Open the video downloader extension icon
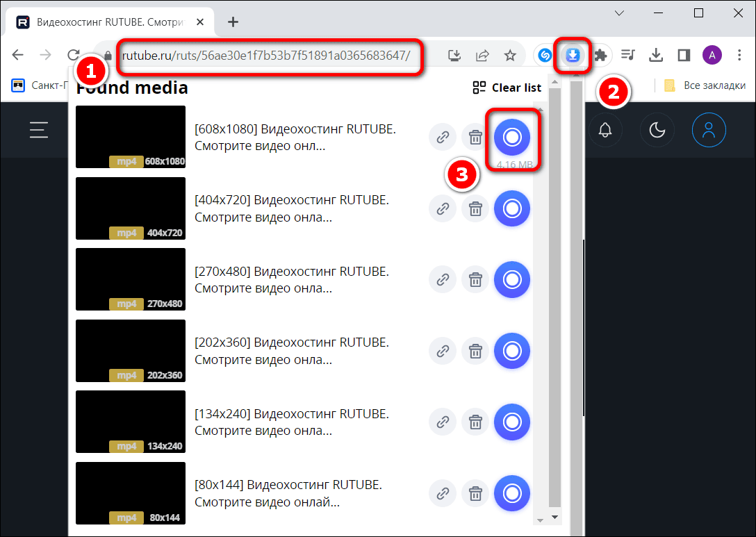The image size is (756, 537). click(x=573, y=56)
